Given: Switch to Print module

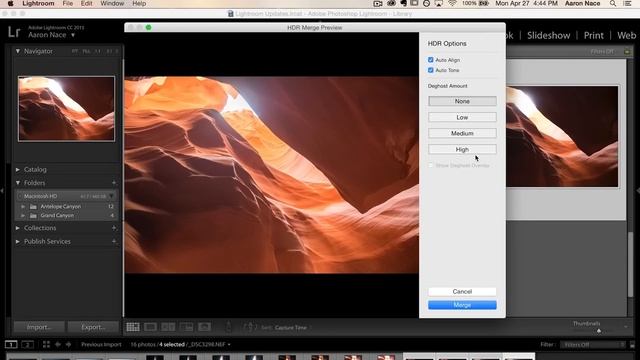Looking at the screenshot, I should tap(593, 36).
